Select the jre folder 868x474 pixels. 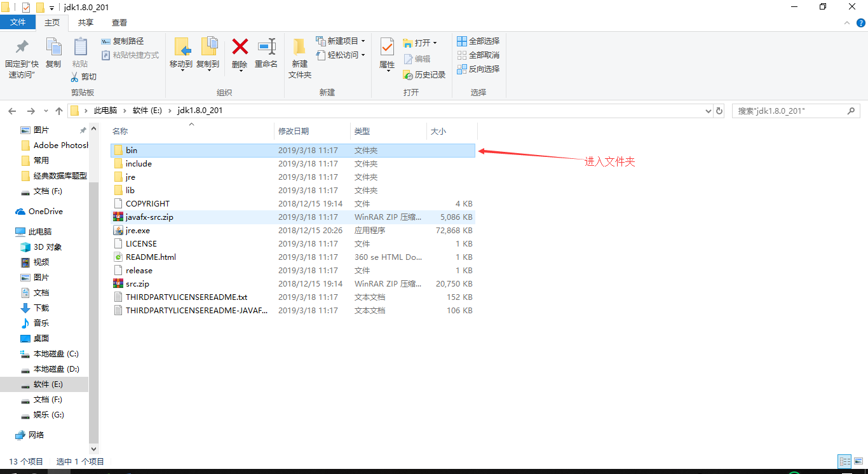(292, 177)
